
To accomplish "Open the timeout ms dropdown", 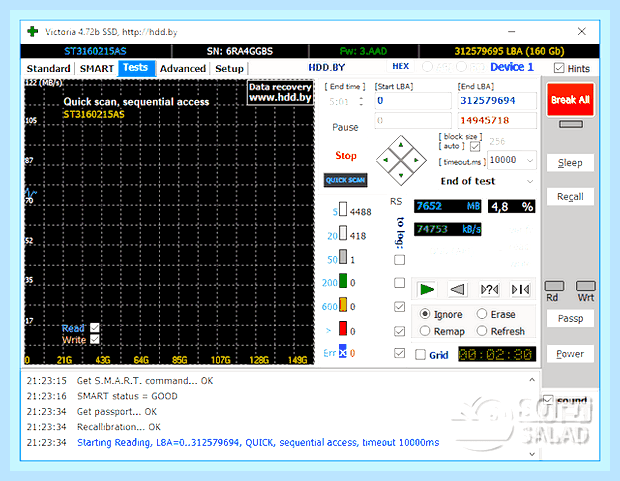I will [x=530, y=160].
